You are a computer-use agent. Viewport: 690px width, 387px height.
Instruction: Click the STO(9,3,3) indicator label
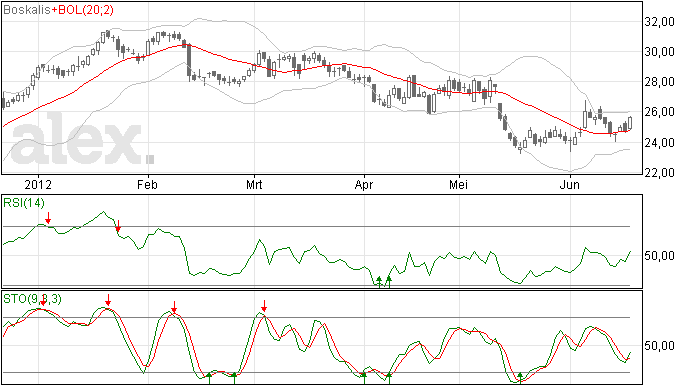(x=33, y=299)
